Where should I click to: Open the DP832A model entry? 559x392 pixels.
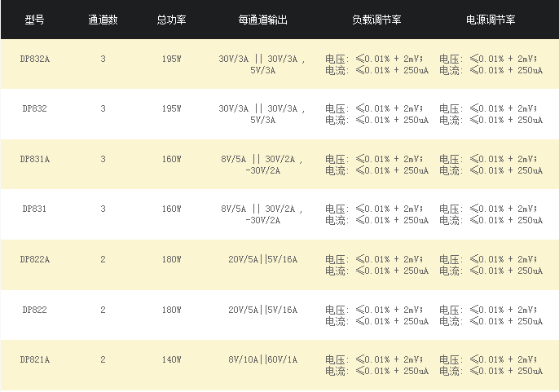click(34, 59)
